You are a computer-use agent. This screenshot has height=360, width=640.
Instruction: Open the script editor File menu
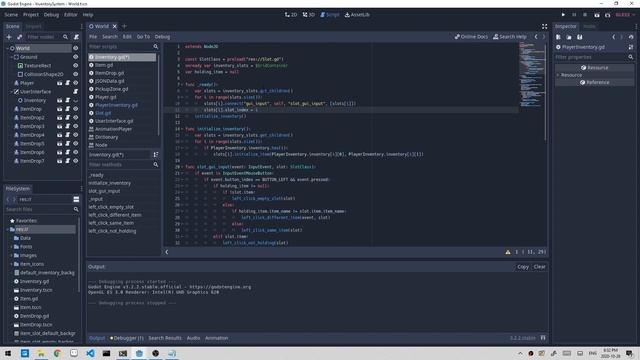pos(93,37)
